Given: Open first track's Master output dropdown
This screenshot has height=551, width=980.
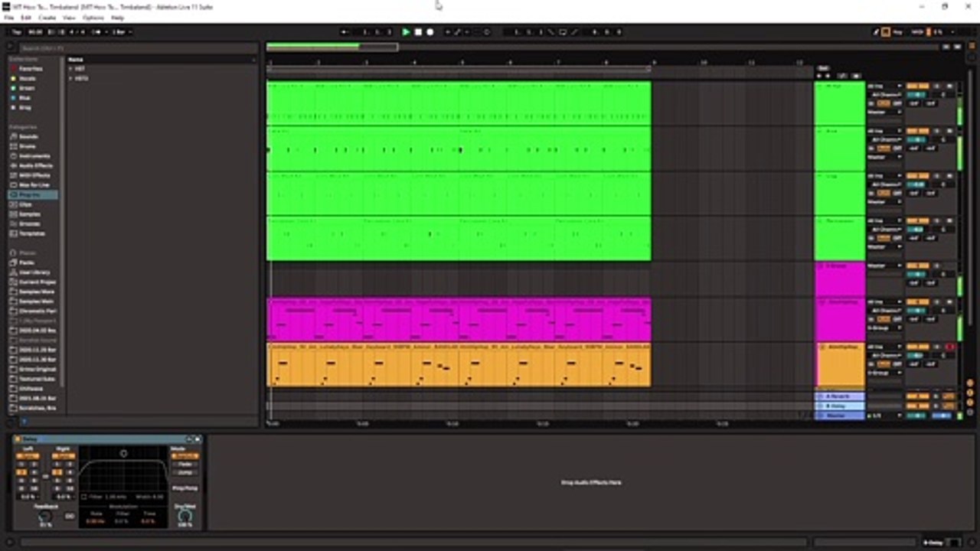Looking at the screenshot, I should [884, 112].
